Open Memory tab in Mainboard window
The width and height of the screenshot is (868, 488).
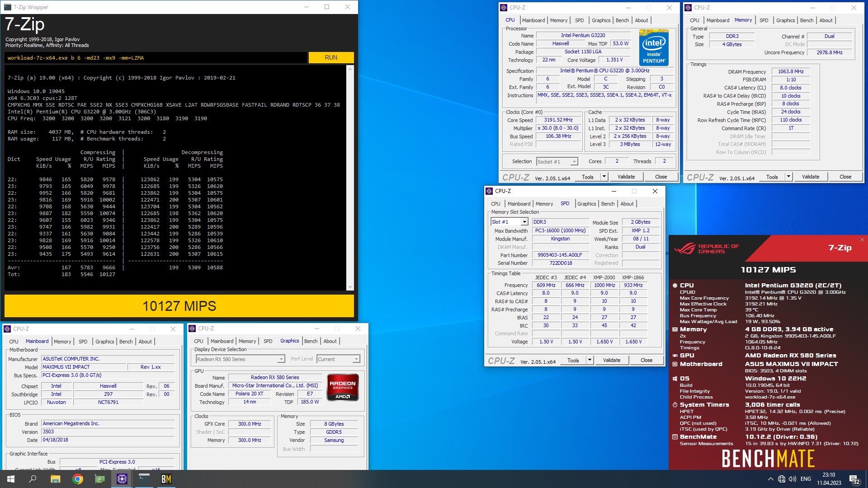point(62,342)
